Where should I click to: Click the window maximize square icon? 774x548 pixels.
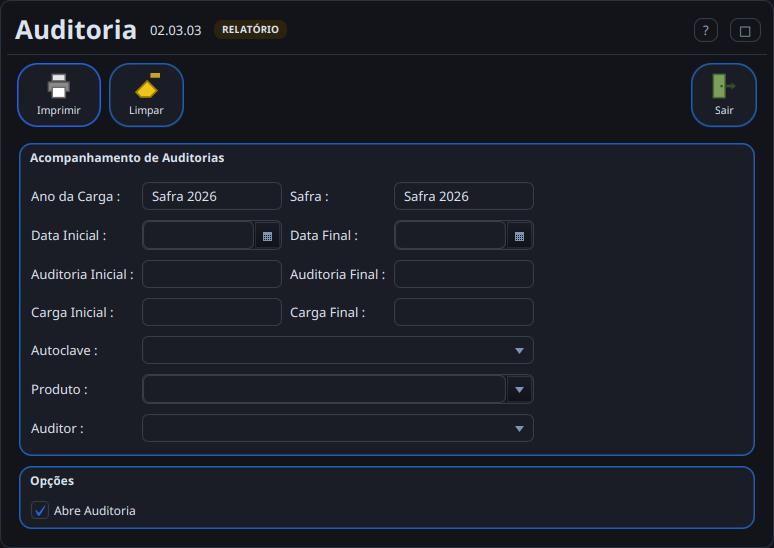(x=745, y=31)
